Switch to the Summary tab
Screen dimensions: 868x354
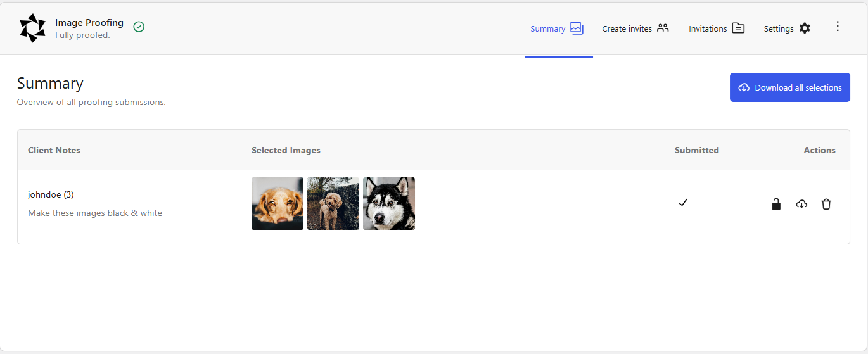(547, 28)
